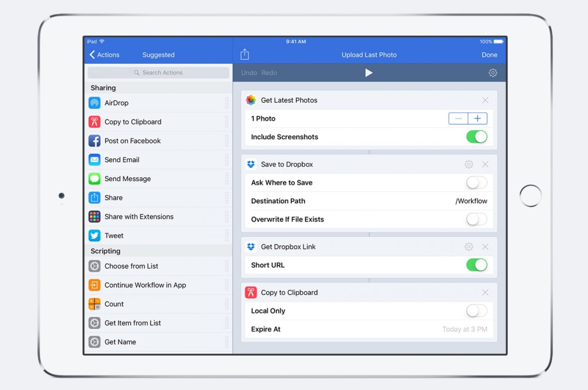Tap the envelope icon for Send Email
Image resolution: width=588 pixels, height=390 pixels.
pos(94,160)
